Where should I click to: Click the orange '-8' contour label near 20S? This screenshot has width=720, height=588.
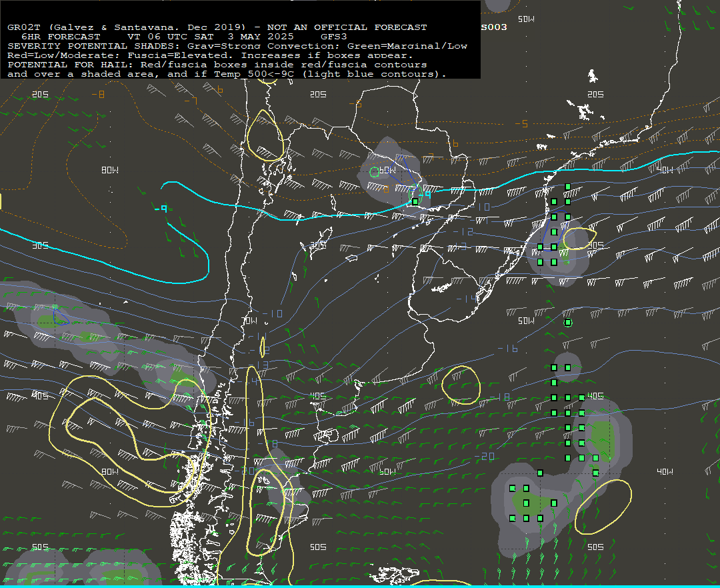tap(98, 95)
